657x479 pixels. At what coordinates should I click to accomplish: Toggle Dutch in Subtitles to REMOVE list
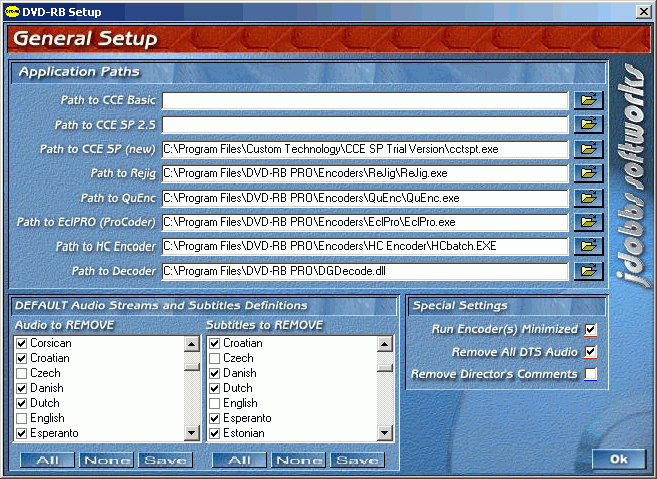coord(215,388)
